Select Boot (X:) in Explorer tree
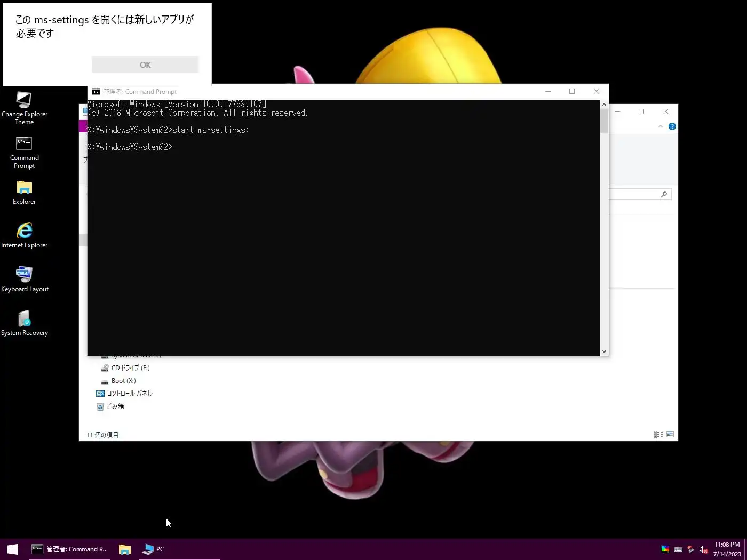The image size is (747, 560). (x=118, y=381)
